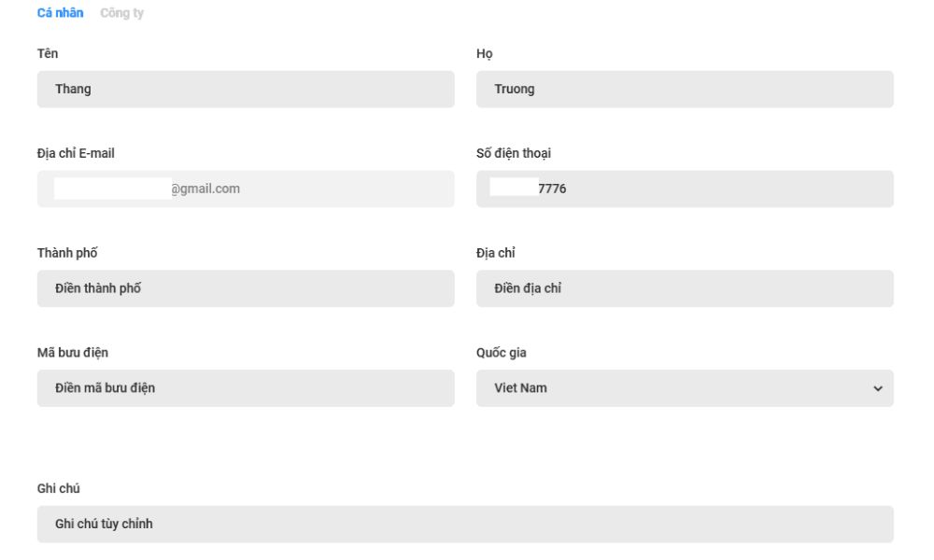Open the Công ty tab
The image size is (934, 560).
pyautogui.click(x=121, y=13)
